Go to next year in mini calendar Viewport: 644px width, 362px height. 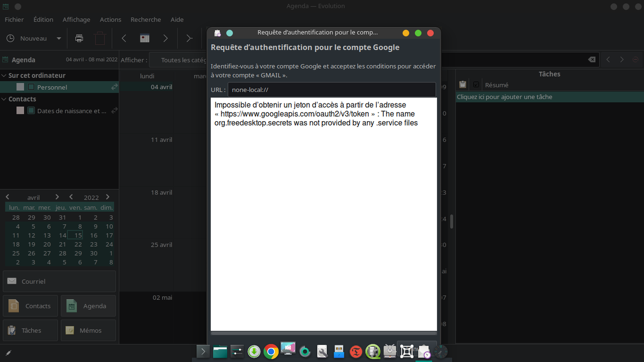tap(107, 197)
